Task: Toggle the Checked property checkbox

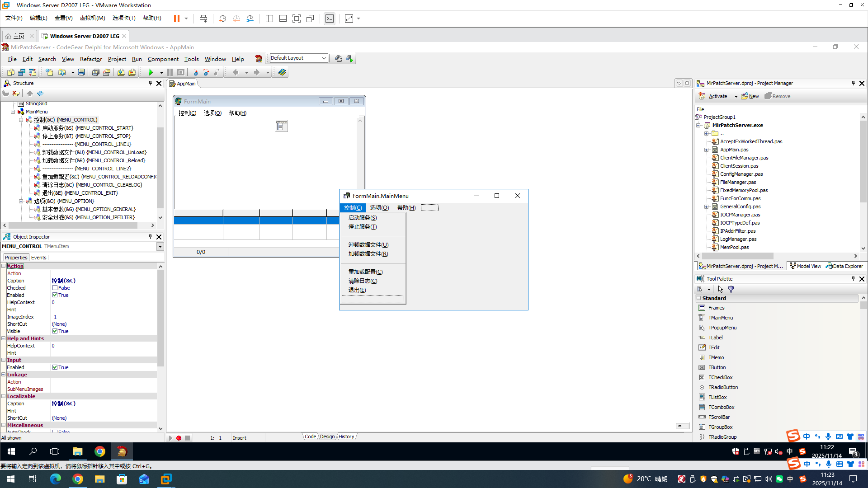Action: point(55,288)
